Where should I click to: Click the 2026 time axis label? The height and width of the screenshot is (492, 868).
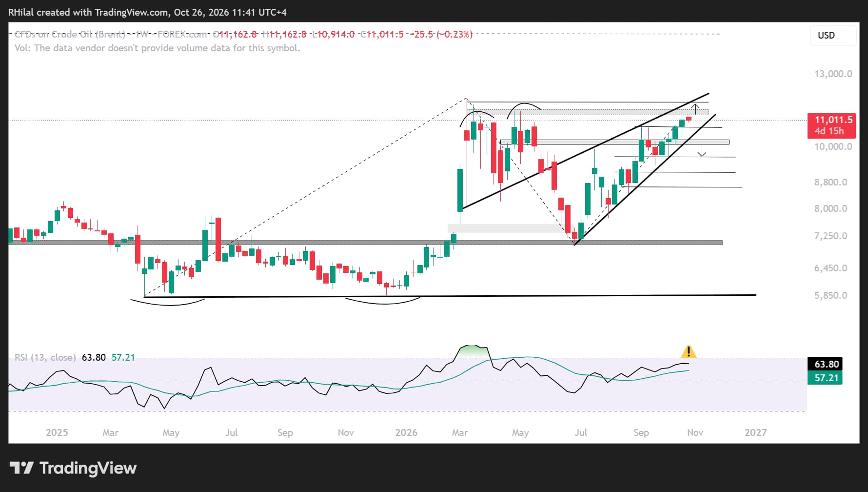[406, 432]
